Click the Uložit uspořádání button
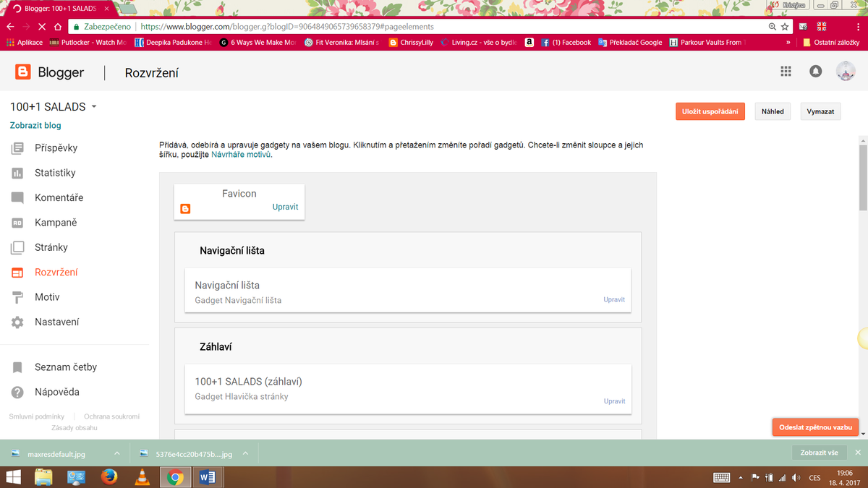The image size is (868, 488). click(710, 111)
